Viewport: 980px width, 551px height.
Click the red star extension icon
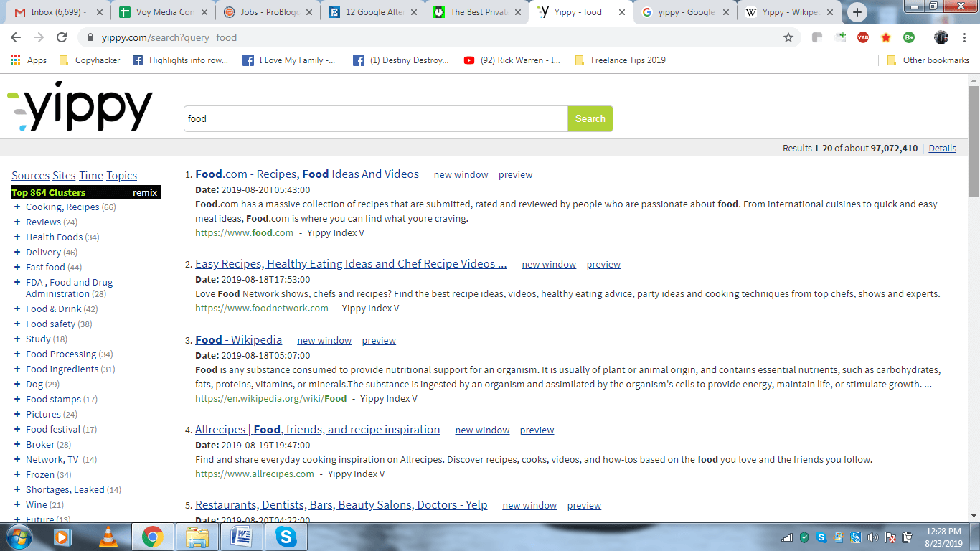pyautogui.click(x=886, y=37)
